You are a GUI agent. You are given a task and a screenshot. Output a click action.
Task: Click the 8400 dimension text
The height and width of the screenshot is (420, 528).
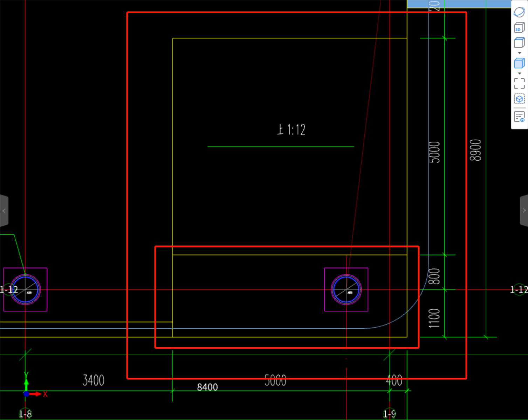[207, 387]
